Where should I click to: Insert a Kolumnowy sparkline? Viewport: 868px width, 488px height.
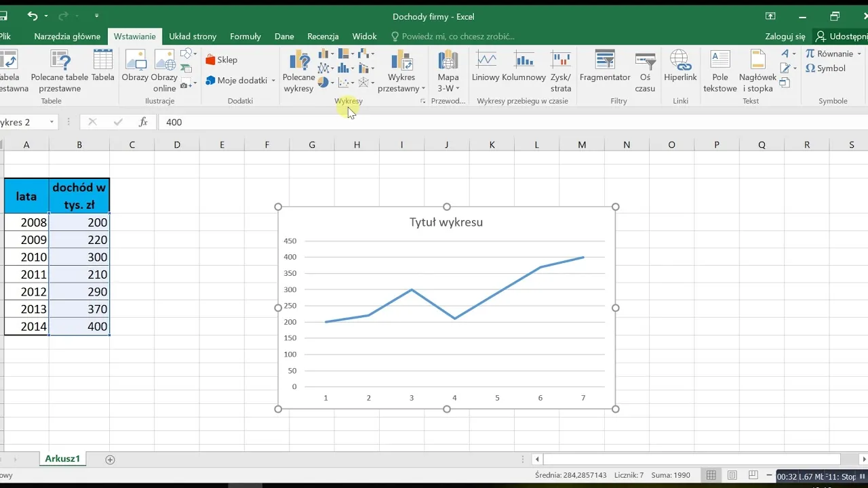tap(524, 68)
